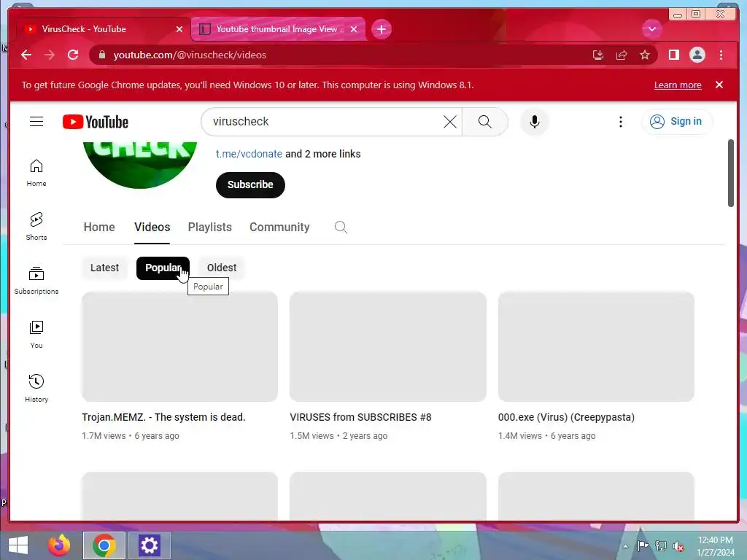Click the Action Center flag icon
Screen dimensions: 747x560
coord(643,546)
